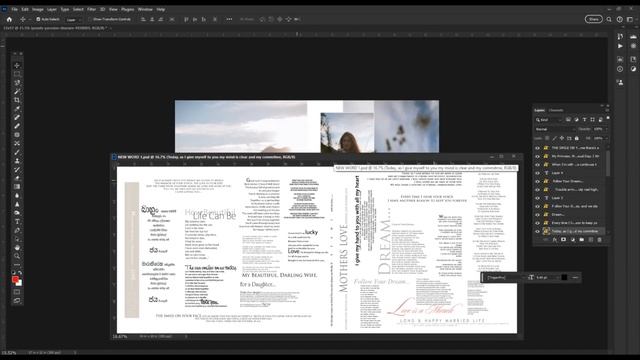This screenshot has width=640, height=360.
Task: Click the search icon near Share
Action: [609, 19]
